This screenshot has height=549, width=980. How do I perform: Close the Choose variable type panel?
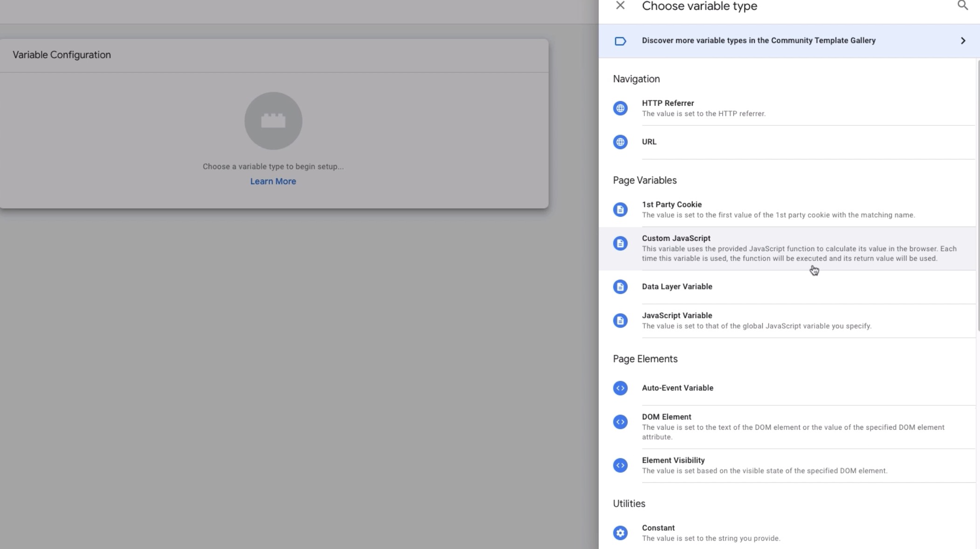(x=620, y=6)
